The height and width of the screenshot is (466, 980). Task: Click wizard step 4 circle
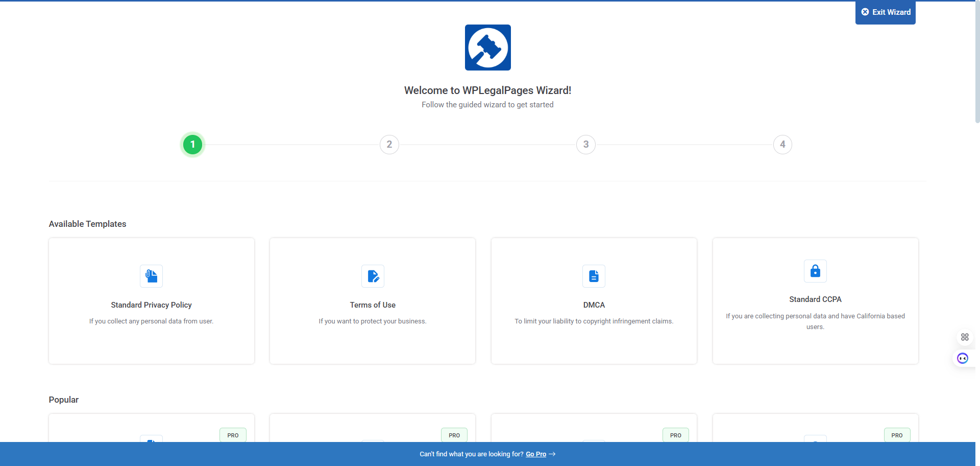[x=782, y=145]
